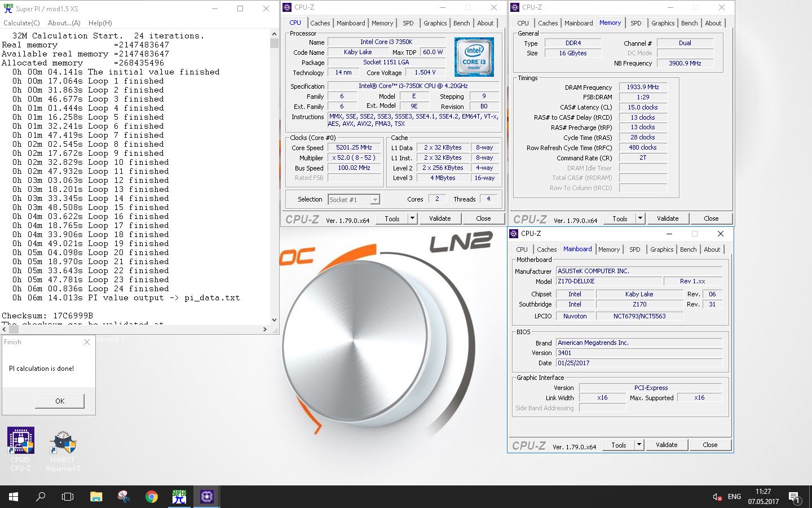
Task: Click the BIOS Version field 3401
Action: (x=639, y=353)
